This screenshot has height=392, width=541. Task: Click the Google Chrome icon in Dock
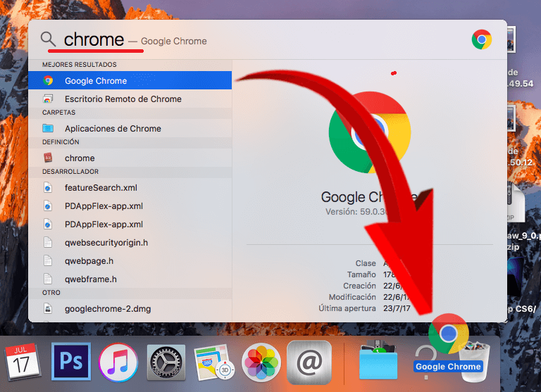pos(449,334)
